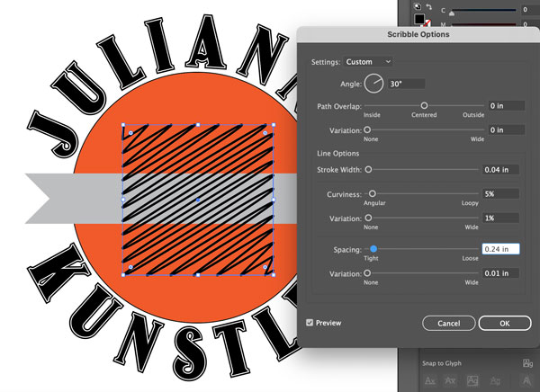Click the Snap to Glyph label
The height and width of the screenshot is (392, 540).
(442, 363)
